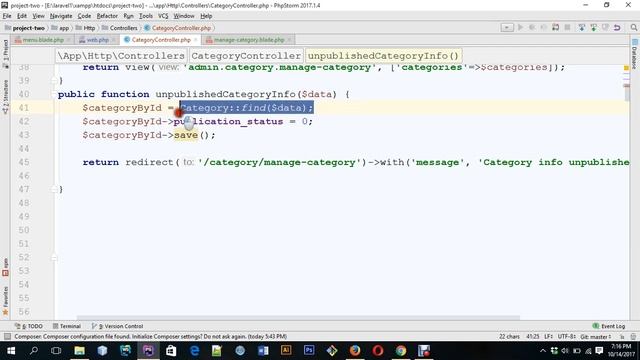Close the web.php tab

click(x=114, y=40)
